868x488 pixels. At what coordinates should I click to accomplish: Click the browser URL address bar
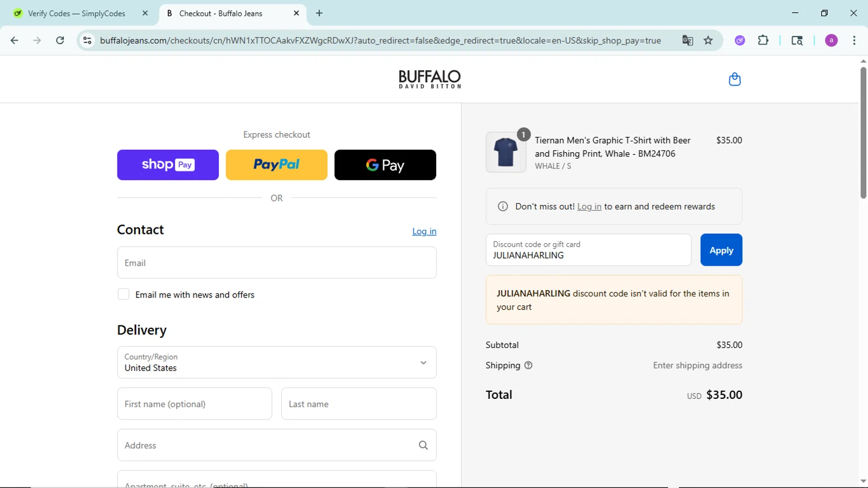coord(380,41)
